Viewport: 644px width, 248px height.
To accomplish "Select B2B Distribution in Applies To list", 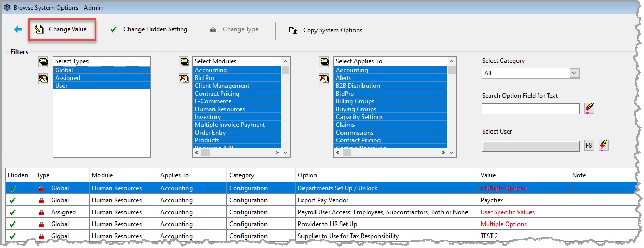I will pos(390,86).
